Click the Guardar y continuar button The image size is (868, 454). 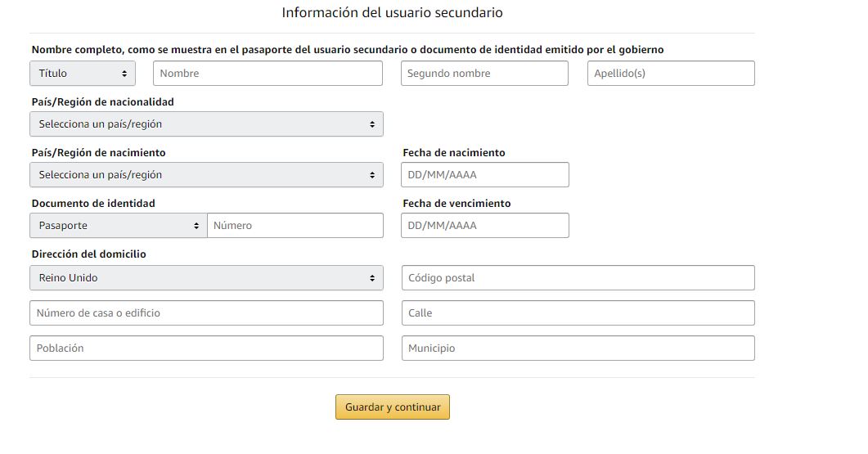click(x=393, y=407)
